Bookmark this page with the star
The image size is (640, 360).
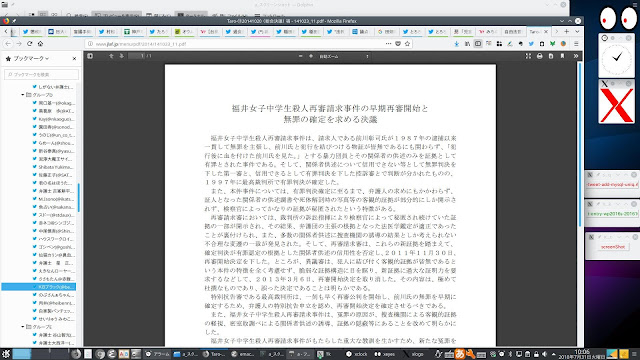coord(407,44)
